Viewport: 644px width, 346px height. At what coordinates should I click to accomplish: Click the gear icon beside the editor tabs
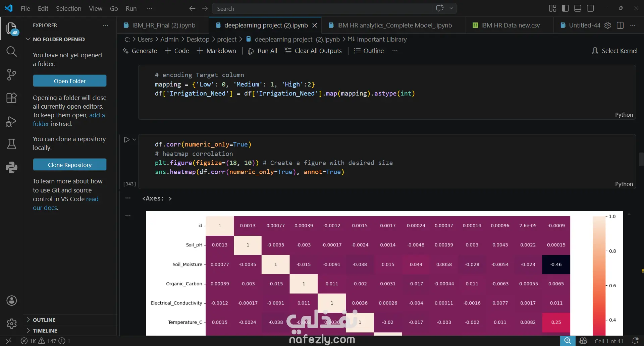click(x=607, y=25)
